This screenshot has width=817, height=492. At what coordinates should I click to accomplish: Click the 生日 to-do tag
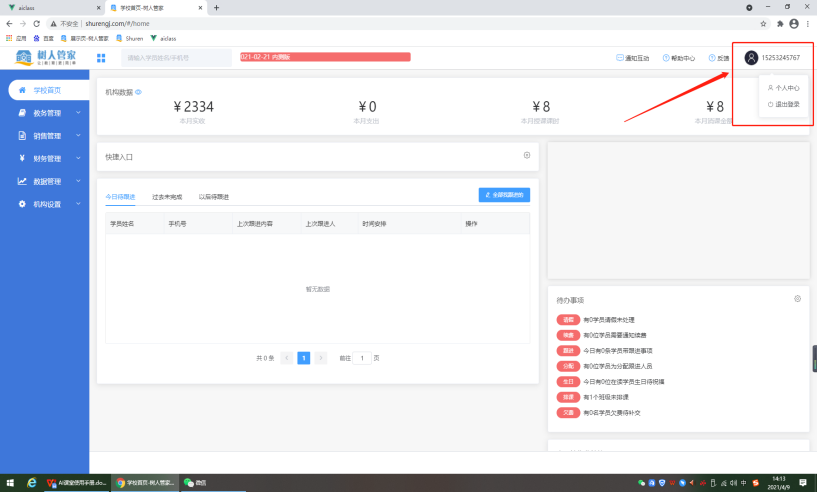(568, 382)
